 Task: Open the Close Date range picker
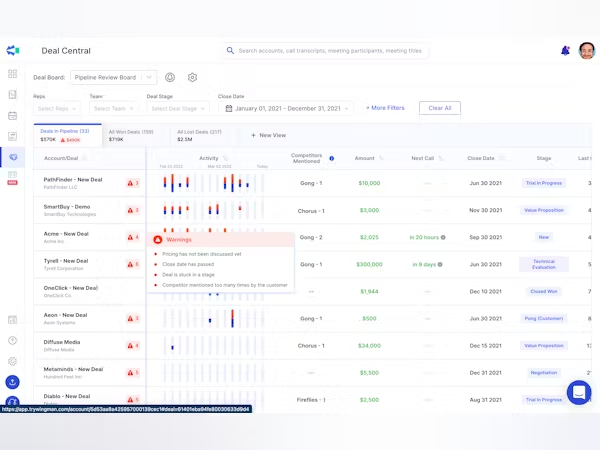coord(287,108)
